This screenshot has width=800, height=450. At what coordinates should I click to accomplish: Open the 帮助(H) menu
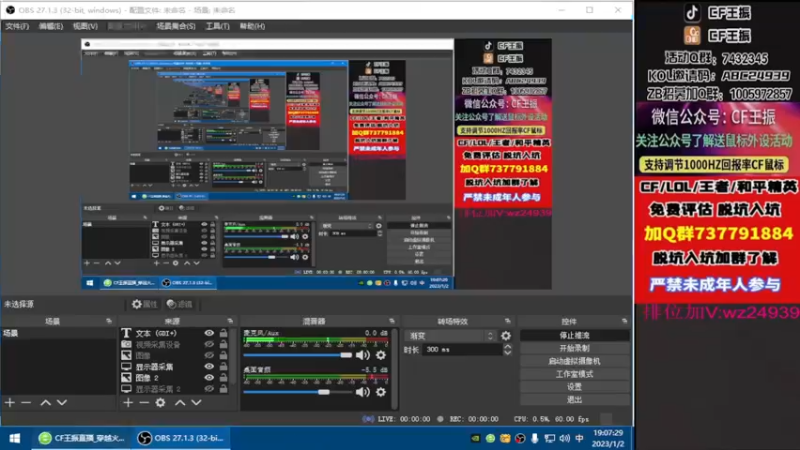click(252, 26)
